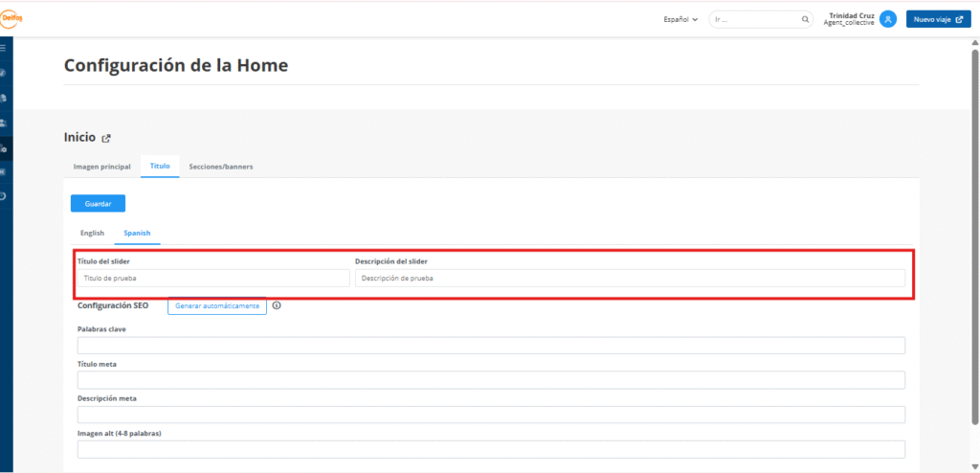980x473 pixels.
Task: Click the Palabras clave input field
Action: coord(491,346)
